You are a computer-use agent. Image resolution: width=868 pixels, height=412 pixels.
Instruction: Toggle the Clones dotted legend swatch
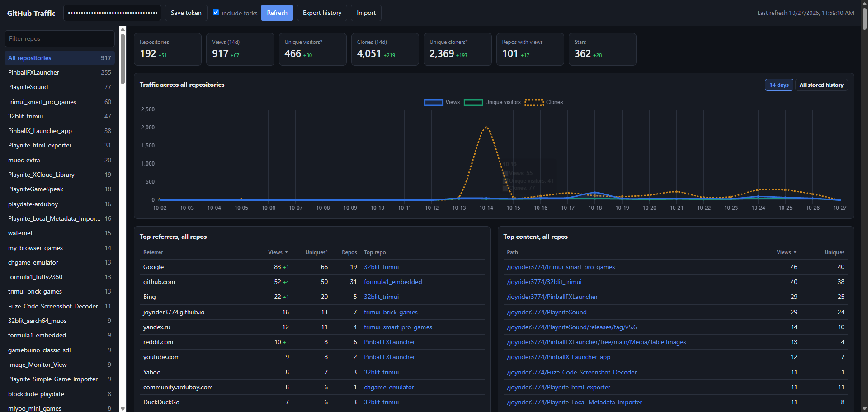[534, 103]
